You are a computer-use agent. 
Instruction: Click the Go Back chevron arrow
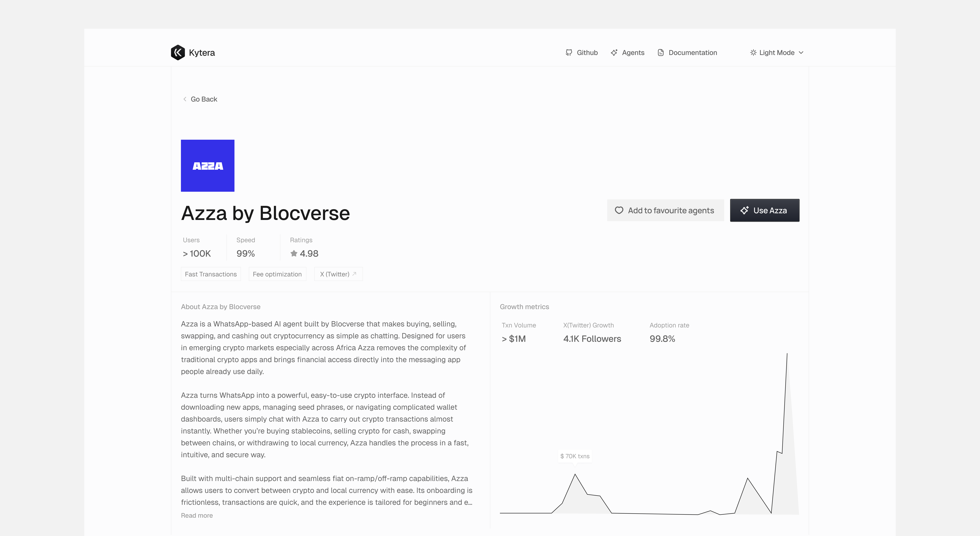[x=185, y=99]
